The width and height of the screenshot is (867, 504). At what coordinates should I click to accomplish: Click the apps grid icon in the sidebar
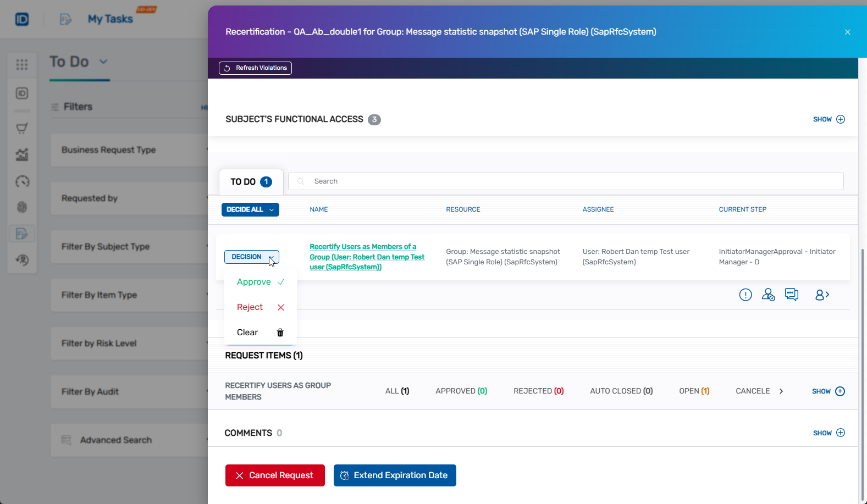(22, 65)
